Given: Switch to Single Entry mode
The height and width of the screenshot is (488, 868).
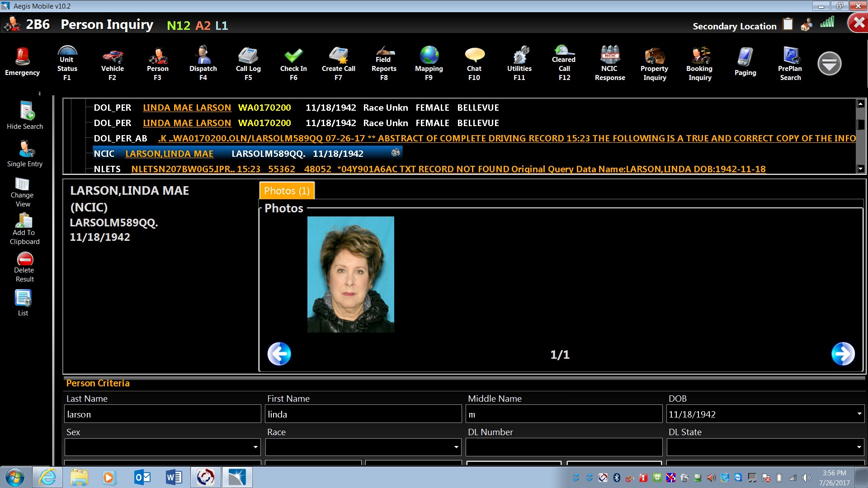Looking at the screenshot, I should pyautogui.click(x=25, y=154).
